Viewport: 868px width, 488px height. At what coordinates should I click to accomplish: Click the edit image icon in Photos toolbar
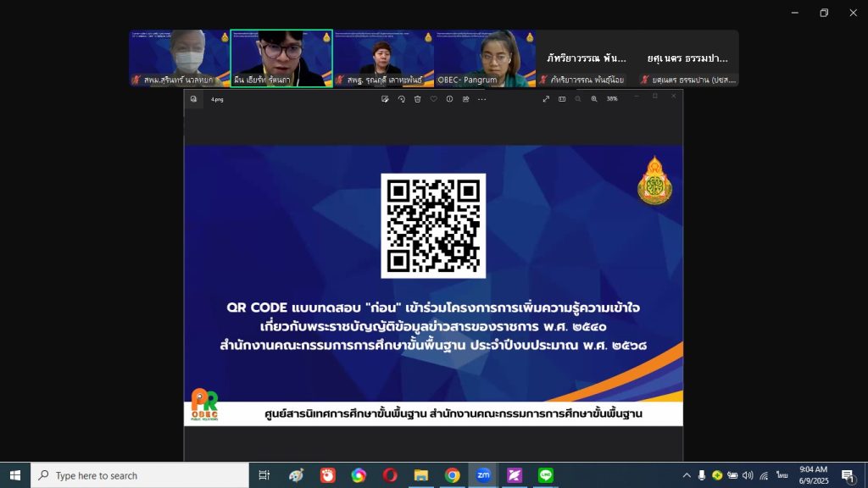coord(385,99)
